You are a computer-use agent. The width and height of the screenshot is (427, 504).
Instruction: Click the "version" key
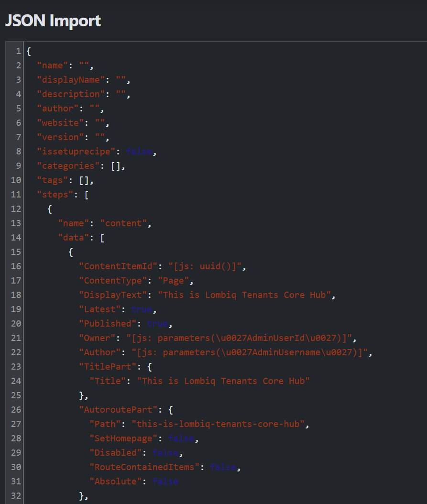(x=60, y=137)
